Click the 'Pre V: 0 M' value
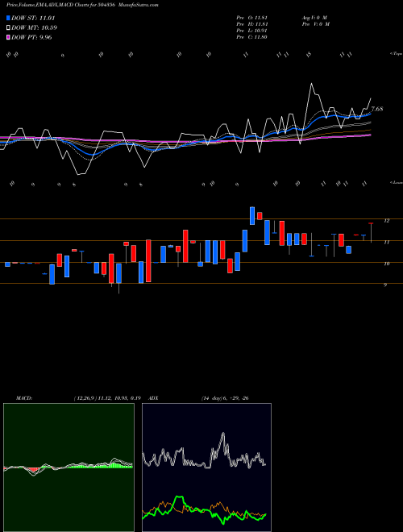This screenshot has height=532, width=403. coord(317,24)
